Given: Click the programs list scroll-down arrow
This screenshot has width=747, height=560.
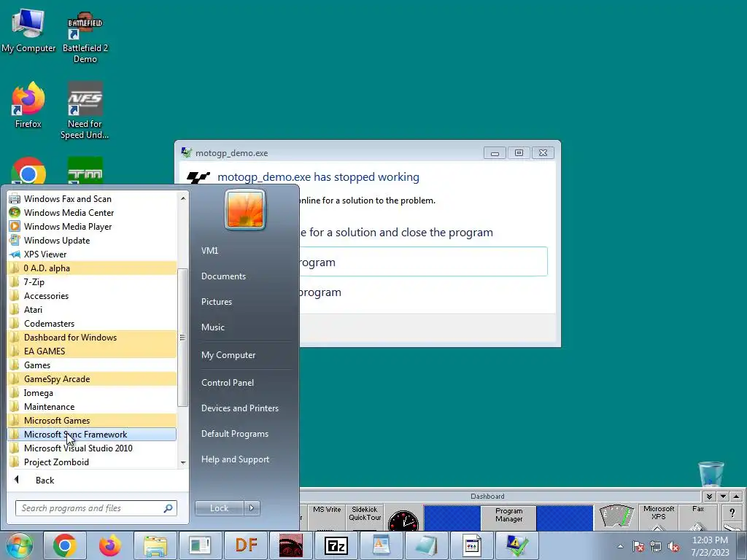Looking at the screenshot, I should 183,463.
